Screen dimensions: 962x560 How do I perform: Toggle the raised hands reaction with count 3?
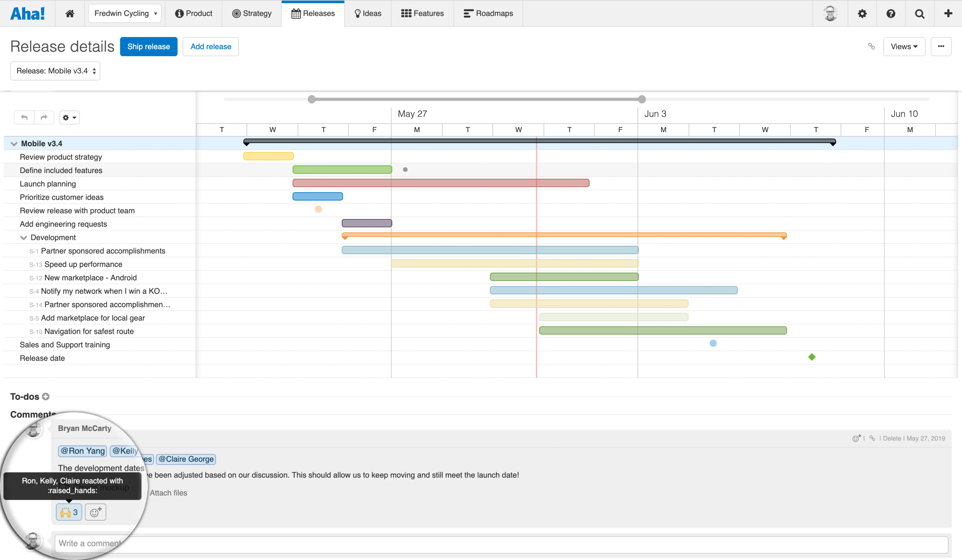69,512
